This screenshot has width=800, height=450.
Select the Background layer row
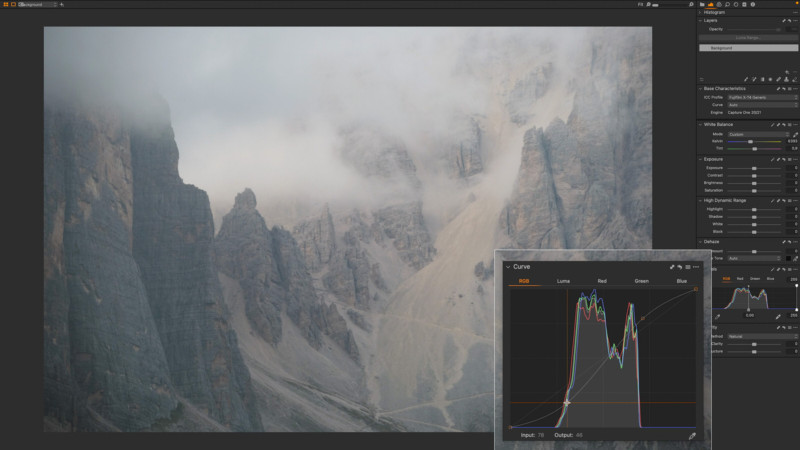click(x=748, y=48)
